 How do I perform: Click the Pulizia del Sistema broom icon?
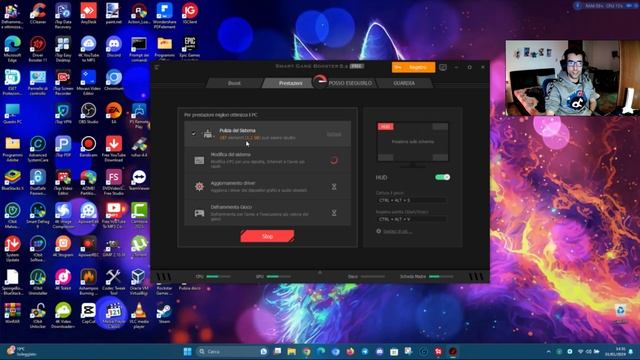tap(208, 133)
